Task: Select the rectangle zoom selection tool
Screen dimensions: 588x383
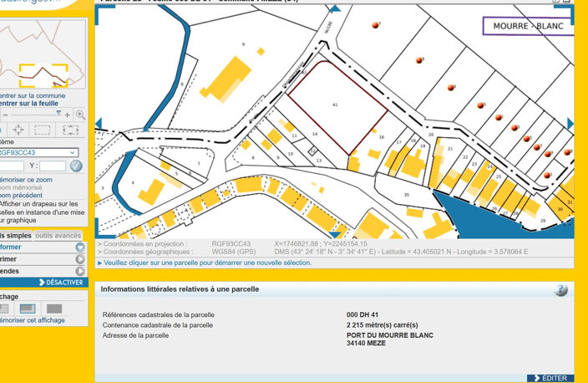Action: (x=42, y=130)
